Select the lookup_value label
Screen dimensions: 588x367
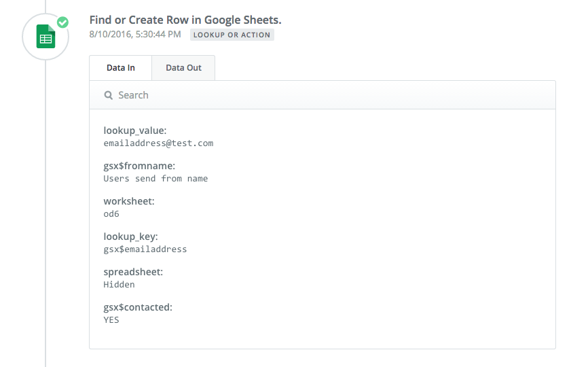tap(135, 130)
